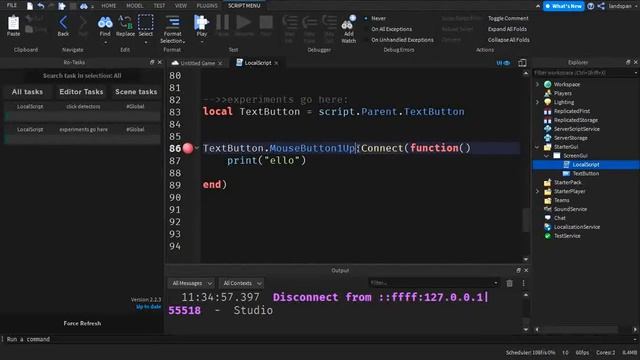Open the FILE menu

[12, 5]
